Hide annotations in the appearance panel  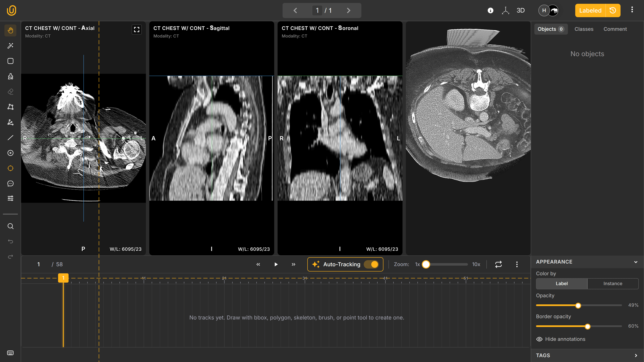click(561, 339)
